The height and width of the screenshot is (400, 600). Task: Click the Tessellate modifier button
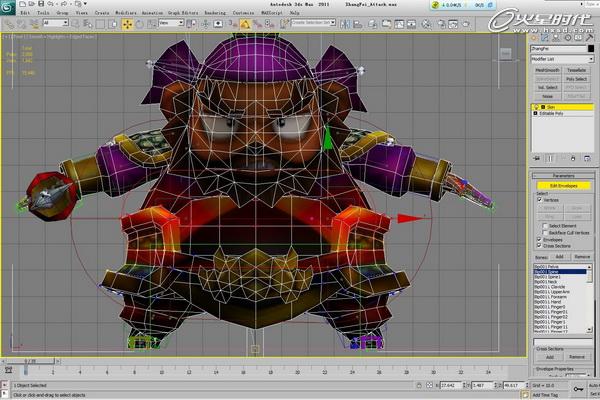[x=576, y=70]
